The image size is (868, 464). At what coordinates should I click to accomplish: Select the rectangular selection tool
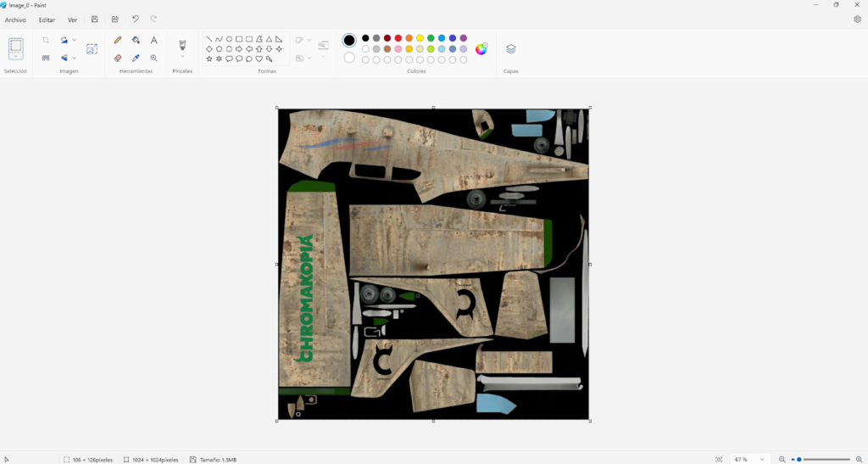coord(16,45)
